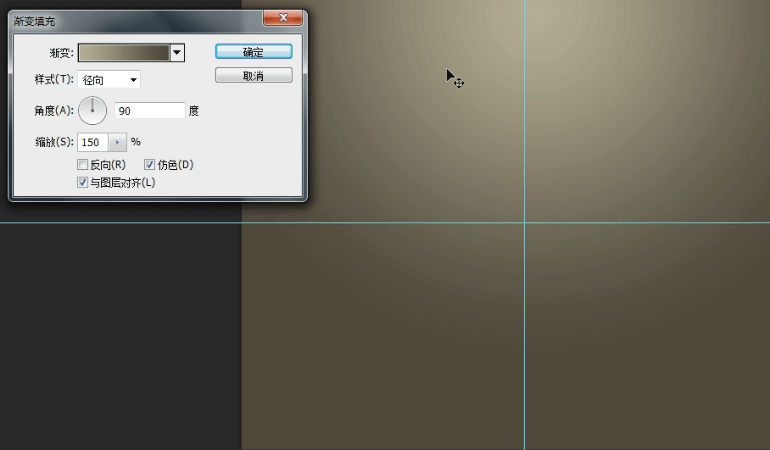Image resolution: width=770 pixels, height=450 pixels.
Task: Close the 渐变填充 dialog with the X
Action: coord(284,17)
